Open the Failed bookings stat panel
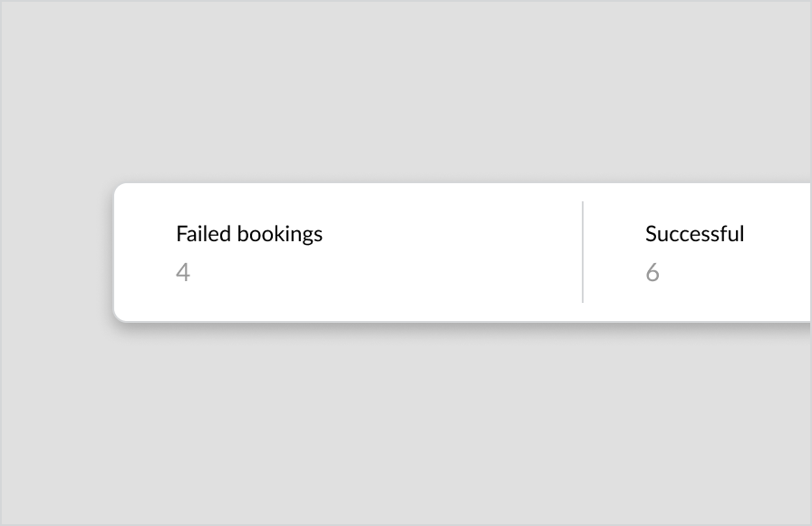Viewport: 812px width, 526px height. pyautogui.click(x=348, y=252)
